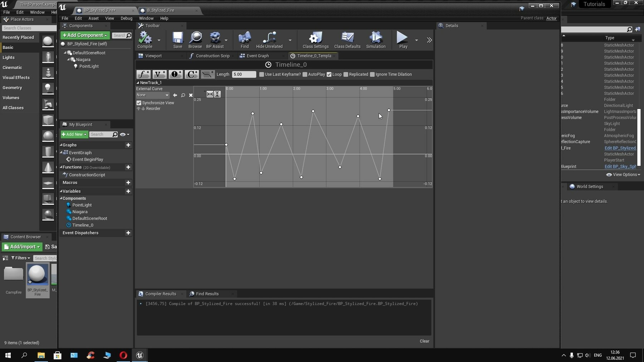Add new function with plus button
The image size is (644, 362).
pyautogui.click(x=128, y=167)
